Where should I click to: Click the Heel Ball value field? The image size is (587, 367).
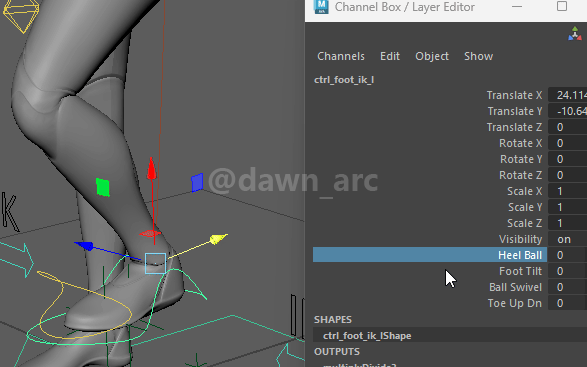[x=567, y=255]
